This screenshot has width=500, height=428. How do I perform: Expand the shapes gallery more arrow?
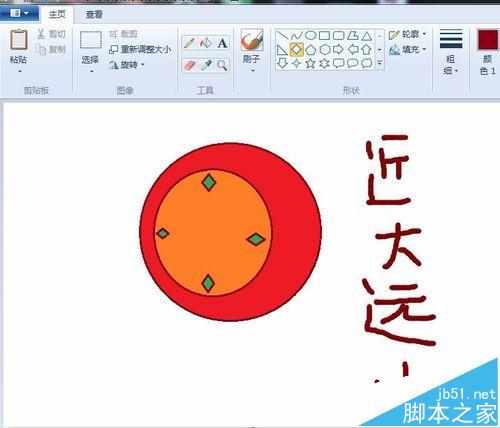point(379,63)
